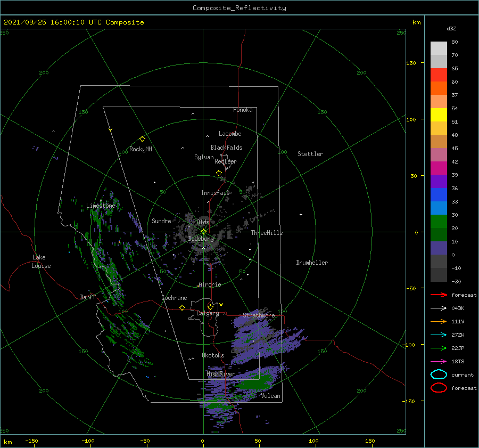Click the ThreeHills town label
Image resolution: width=479 pixels, height=448 pixels.
coord(267,233)
